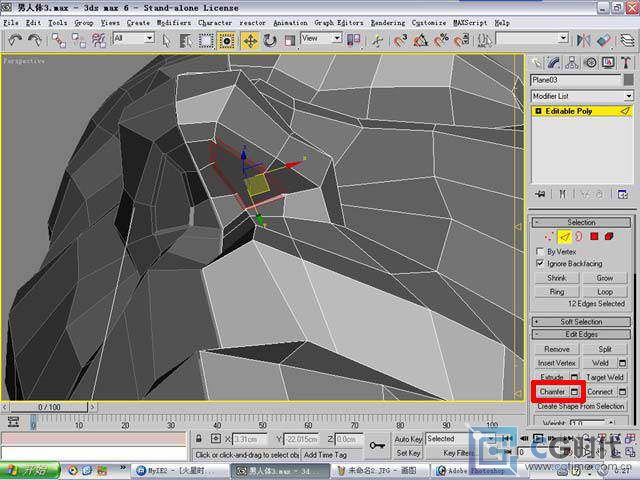Toggle the 3D Snaps magnet icon

click(400, 40)
